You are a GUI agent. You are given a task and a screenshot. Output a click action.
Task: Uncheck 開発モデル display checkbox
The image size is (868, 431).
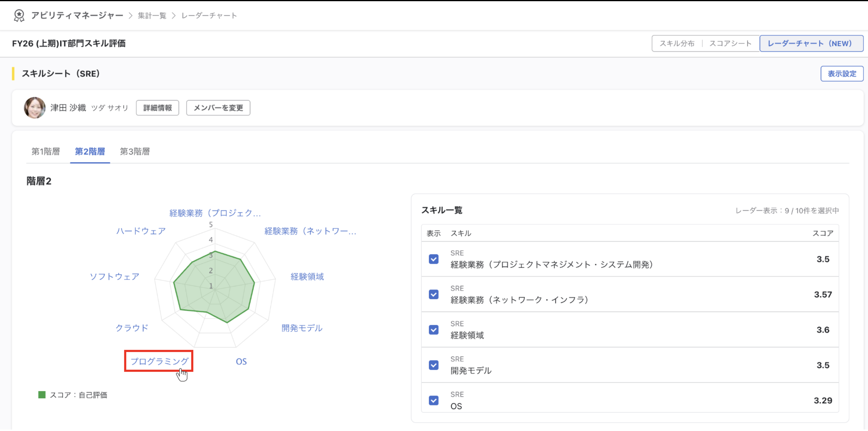pos(434,366)
